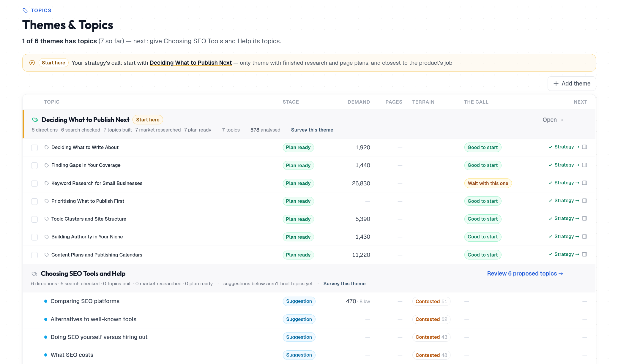Click Good to start badge for Topic Clusters row
The width and height of the screenshot is (618, 364).
(483, 219)
